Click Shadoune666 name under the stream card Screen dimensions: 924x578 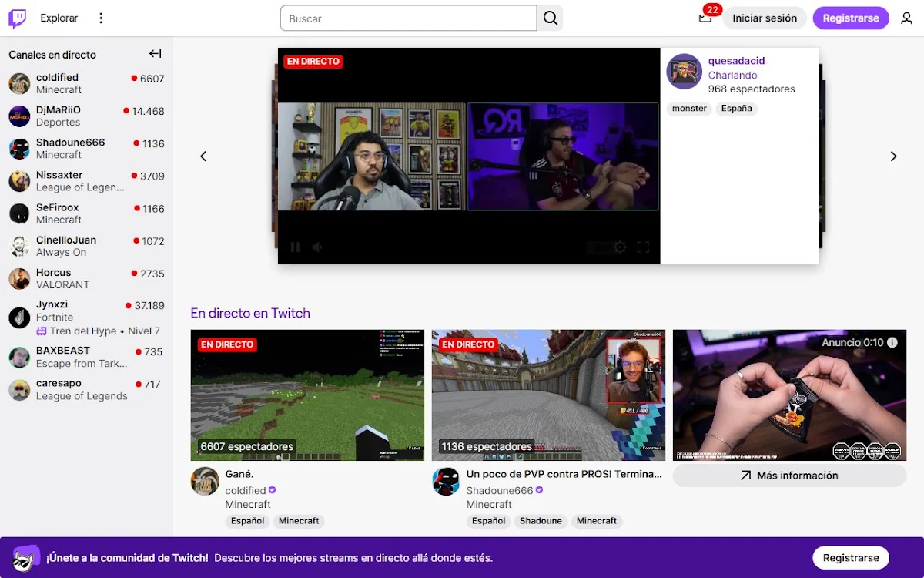click(500, 490)
